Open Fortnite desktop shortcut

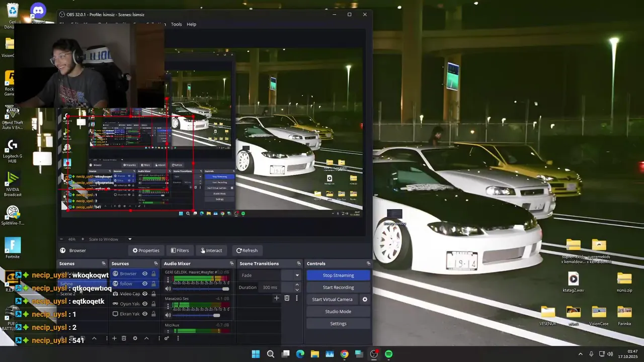coord(13,248)
